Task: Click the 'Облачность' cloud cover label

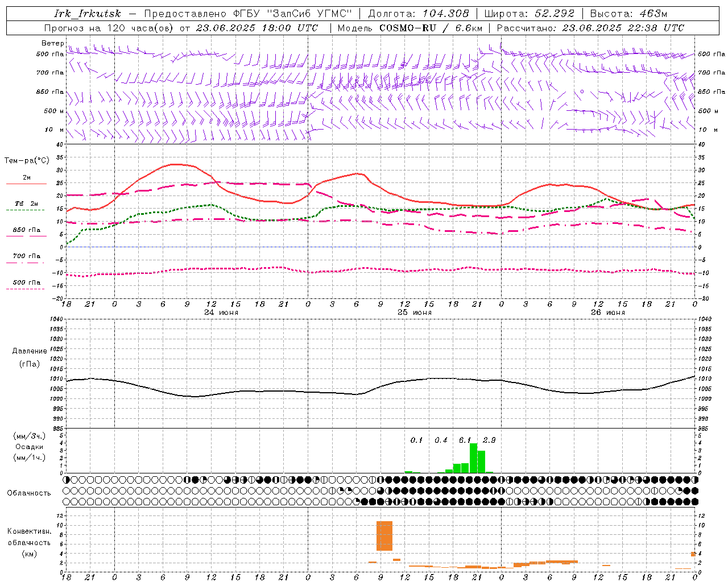Action: coord(29,493)
